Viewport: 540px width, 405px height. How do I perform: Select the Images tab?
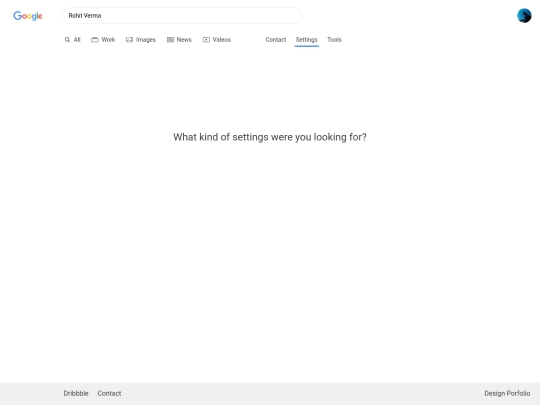click(141, 40)
